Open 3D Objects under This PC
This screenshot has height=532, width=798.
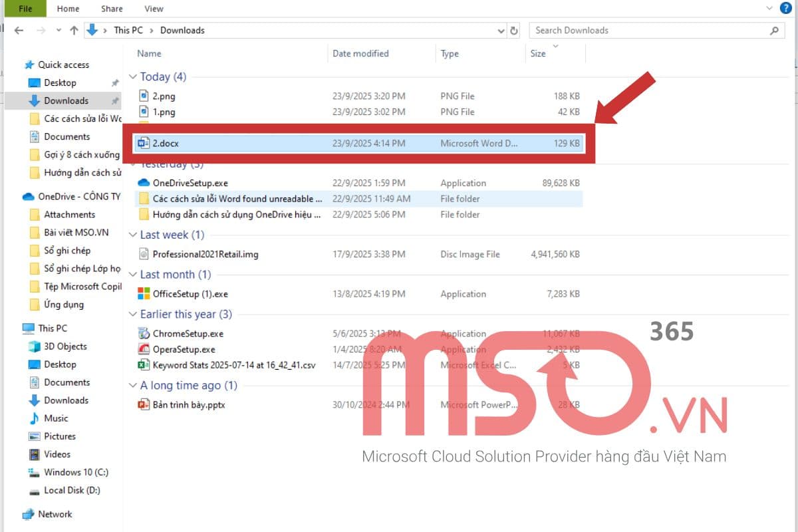tap(65, 346)
